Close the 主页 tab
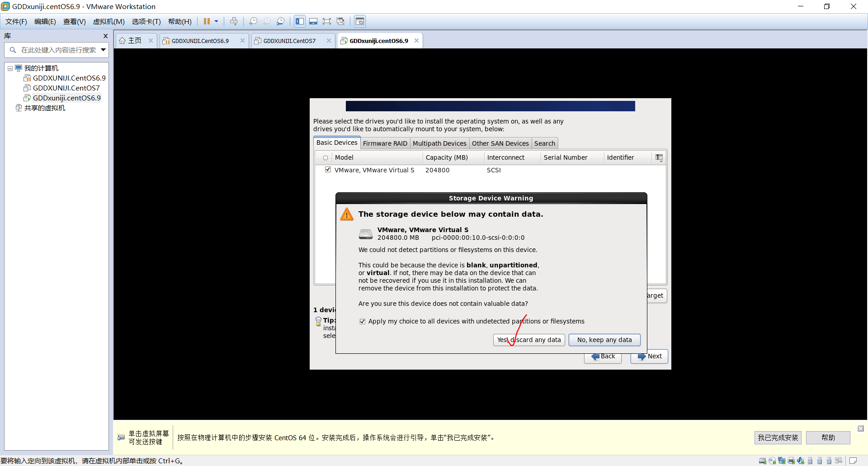 [x=151, y=41]
